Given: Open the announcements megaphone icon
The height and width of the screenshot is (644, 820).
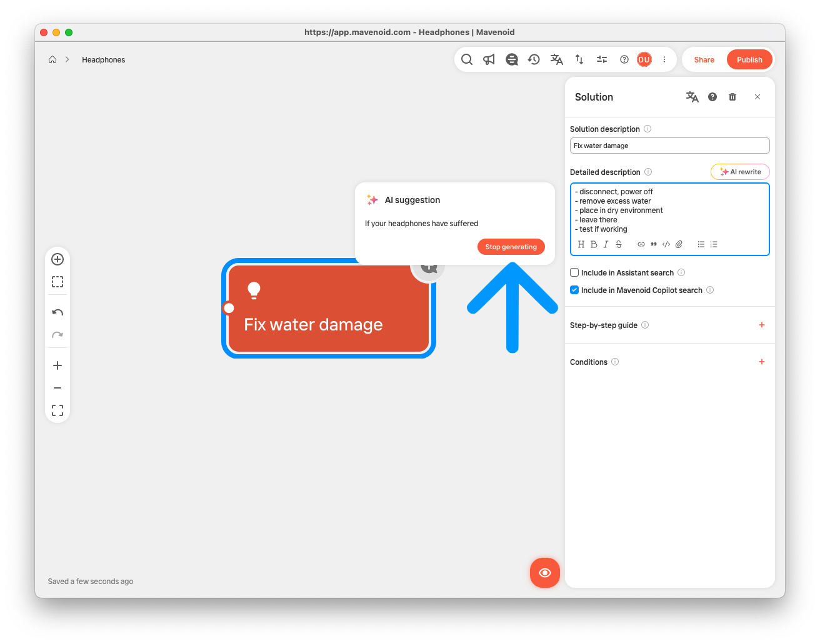Looking at the screenshot, I should click(x=489, y=59).
